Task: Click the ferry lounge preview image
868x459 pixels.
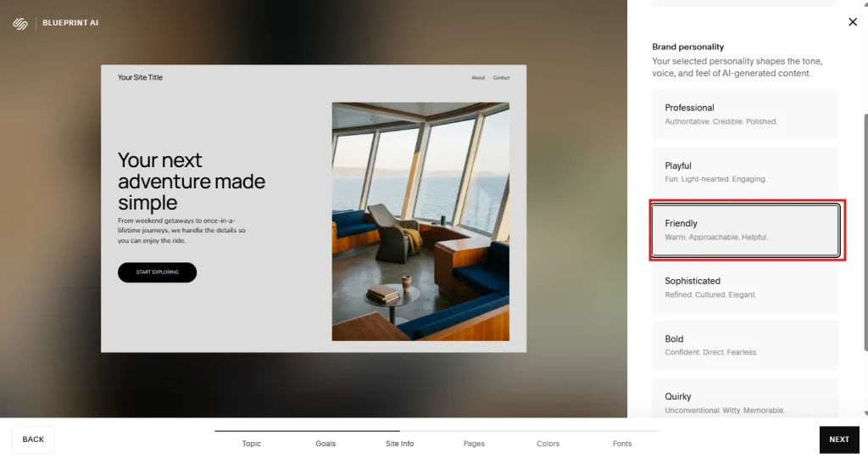Action: click(x=420, y=221)
